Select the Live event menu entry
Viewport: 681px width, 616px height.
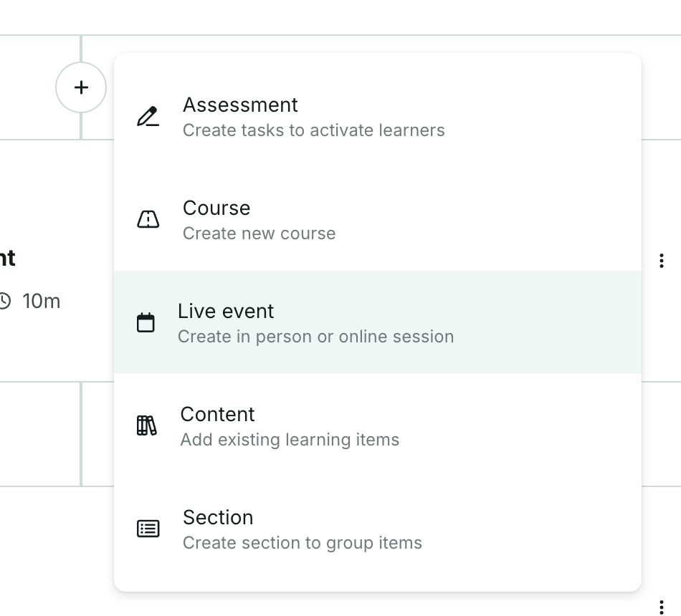pyautogui.click(x=226, y=311)
